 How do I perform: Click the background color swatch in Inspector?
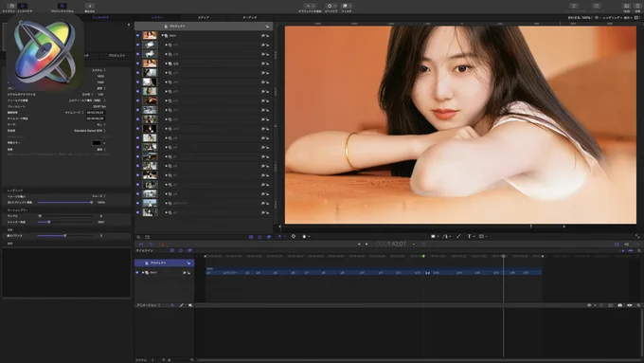click(97, 143)
